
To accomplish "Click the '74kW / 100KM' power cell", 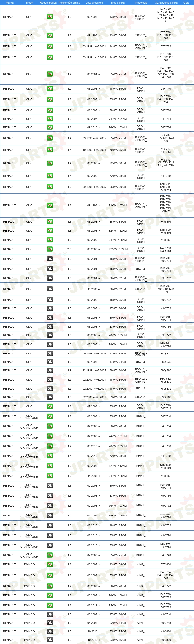I will (x=118, y=595).
